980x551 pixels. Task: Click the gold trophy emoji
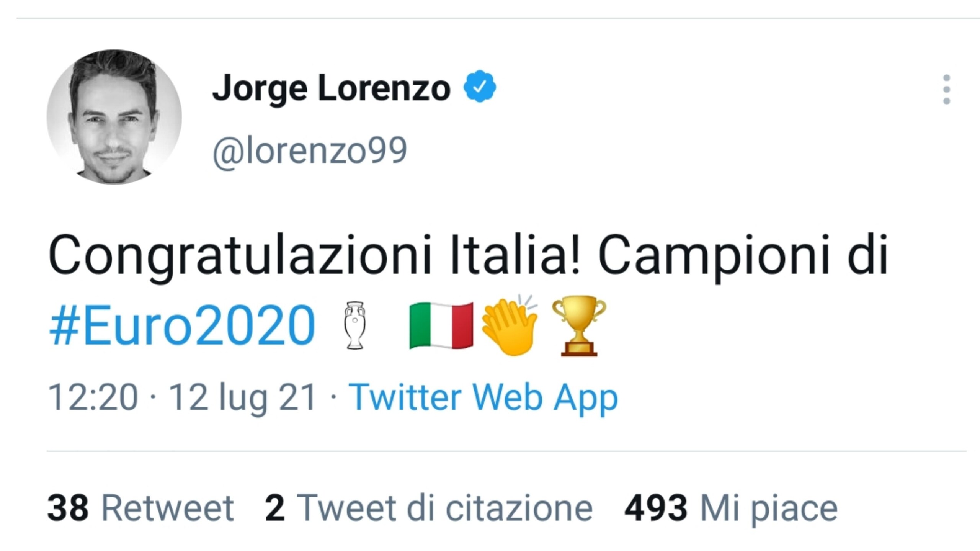pyautogui.click(x=579, y=325)
